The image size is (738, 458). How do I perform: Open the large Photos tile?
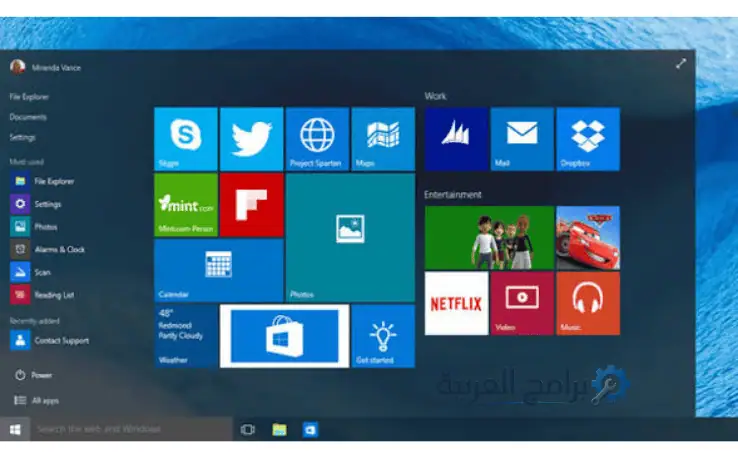(350, 237)
